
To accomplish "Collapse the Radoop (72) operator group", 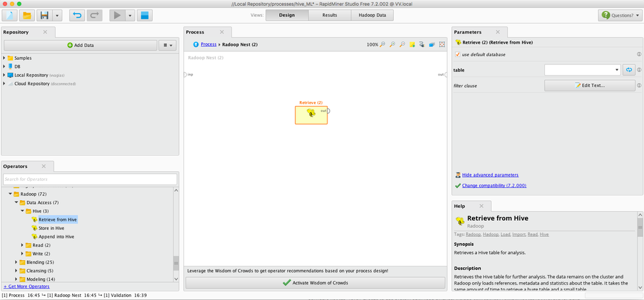I will pyautogui.click(x=10, y=194).
